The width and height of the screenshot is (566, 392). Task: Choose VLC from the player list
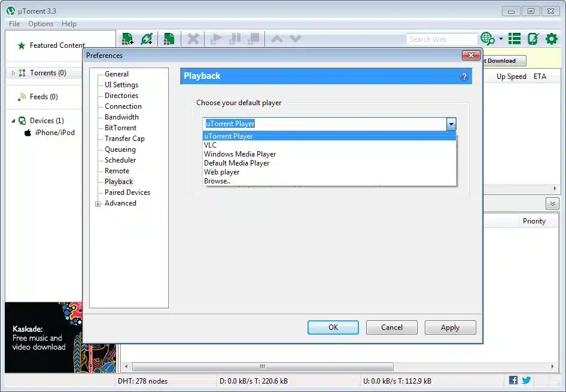pyautogui.click(x=329, y=145)
